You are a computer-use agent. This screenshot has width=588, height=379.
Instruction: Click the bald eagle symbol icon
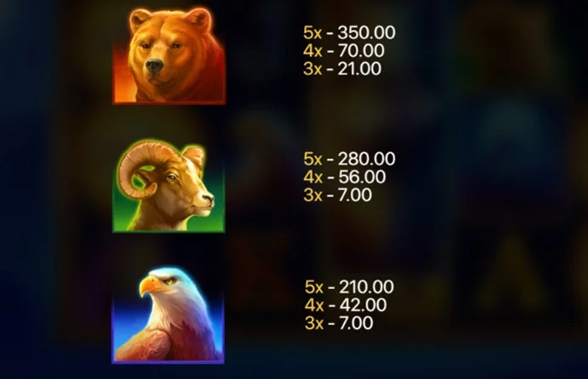[x=168, y=314]
